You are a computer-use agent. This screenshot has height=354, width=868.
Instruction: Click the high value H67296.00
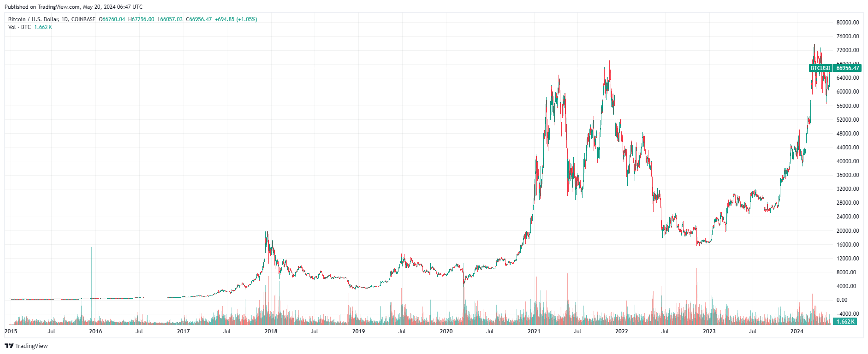coord(141,19)
